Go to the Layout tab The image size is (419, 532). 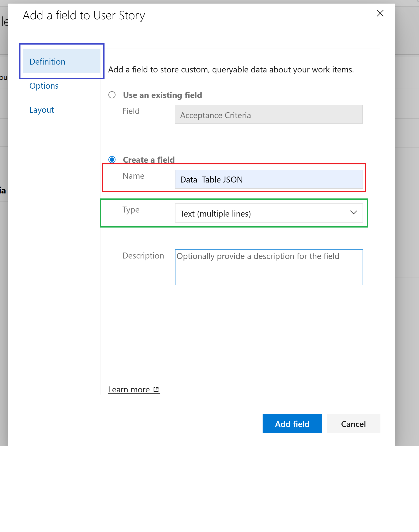tap(42, 110)
